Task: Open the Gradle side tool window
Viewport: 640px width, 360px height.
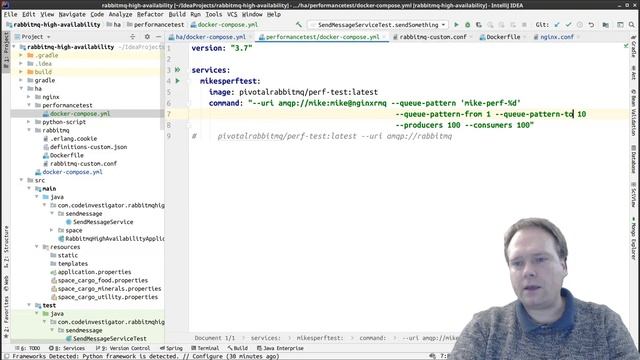Action: click(x=633, y=47)
